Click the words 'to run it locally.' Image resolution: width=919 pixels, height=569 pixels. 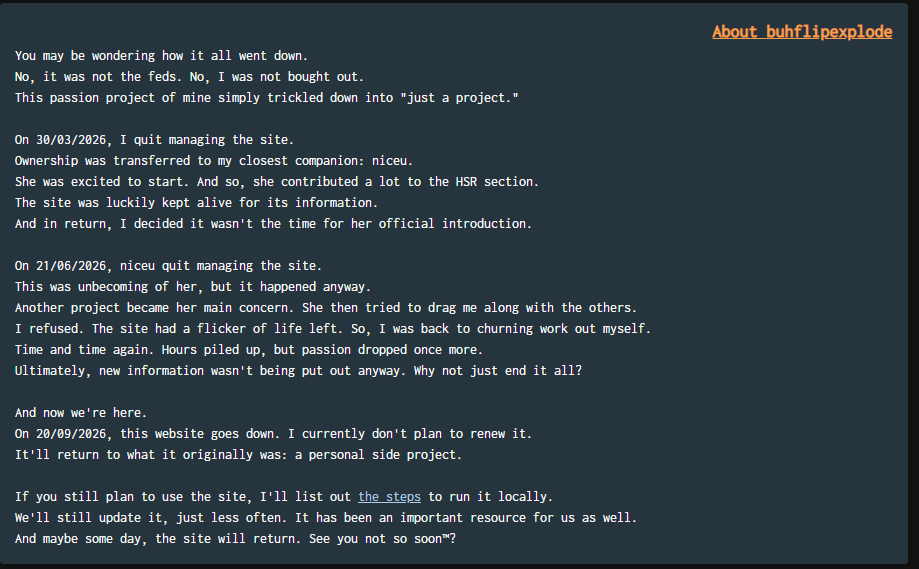pos(490,496)
